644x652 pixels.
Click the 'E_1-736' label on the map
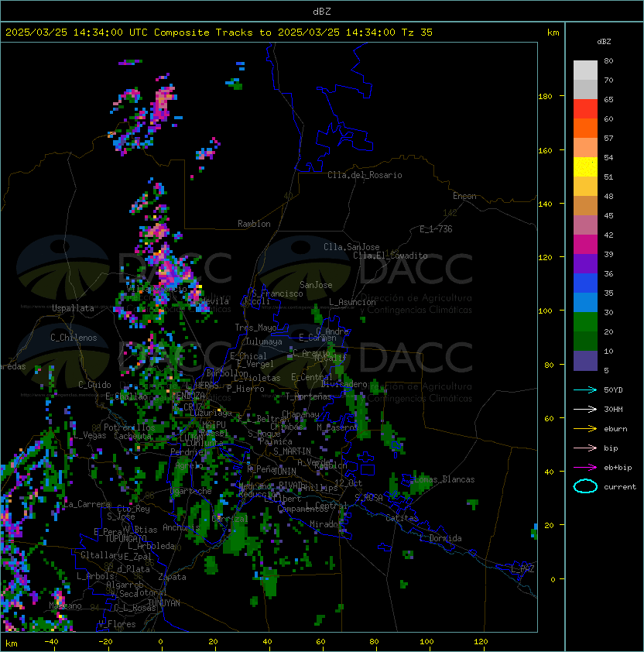click(x=436, y=229)
